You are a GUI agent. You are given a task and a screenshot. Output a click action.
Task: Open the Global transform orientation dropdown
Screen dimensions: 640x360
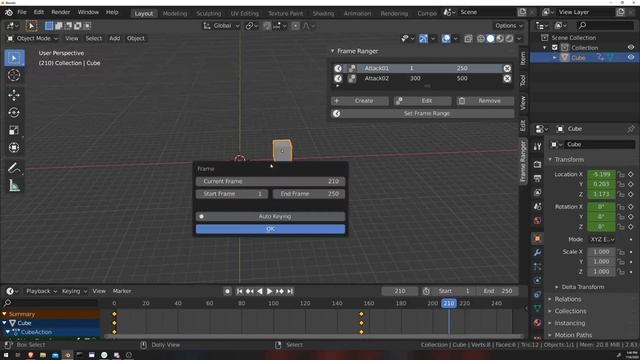click(221, 26)
